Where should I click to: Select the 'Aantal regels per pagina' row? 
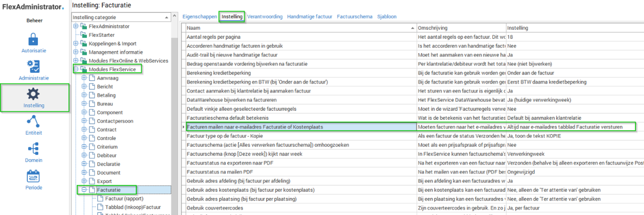[300, 38]
